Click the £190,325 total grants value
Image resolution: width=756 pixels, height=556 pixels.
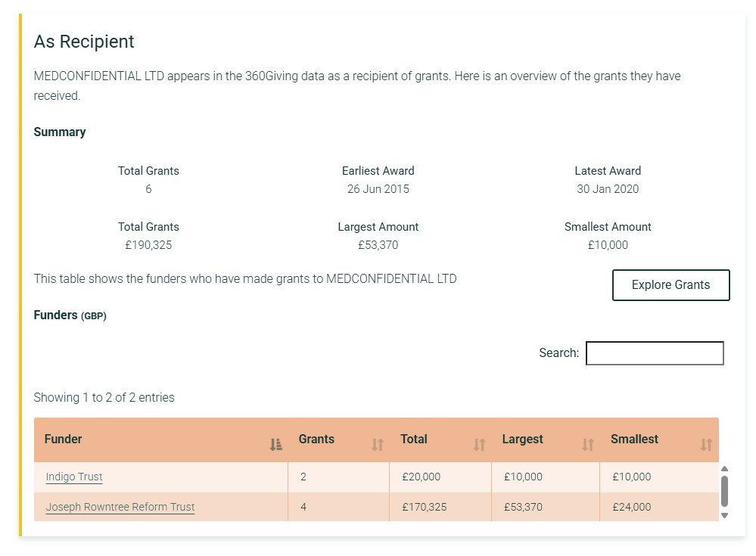[x=148, y=245]
